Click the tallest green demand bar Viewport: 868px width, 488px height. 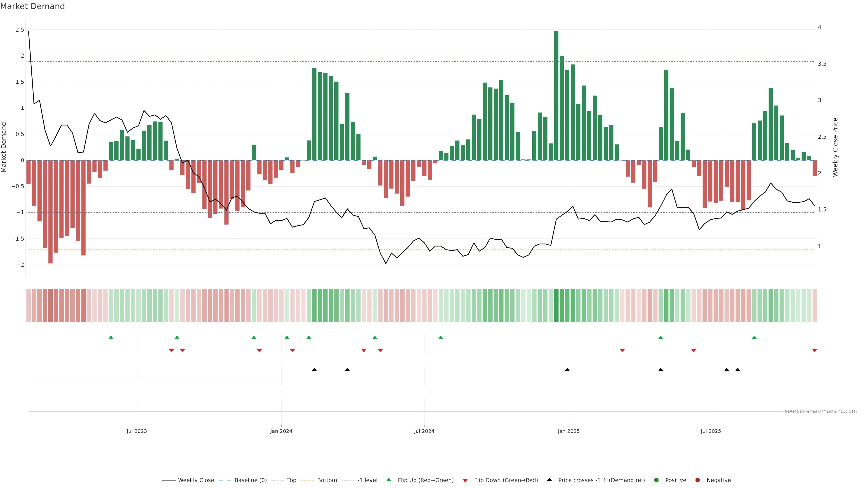coord(556,96)
